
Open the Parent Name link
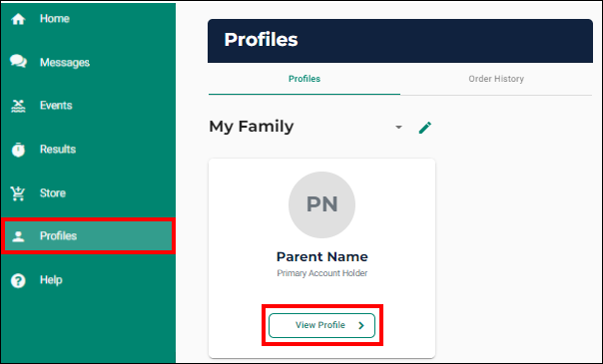click(321, 257)
